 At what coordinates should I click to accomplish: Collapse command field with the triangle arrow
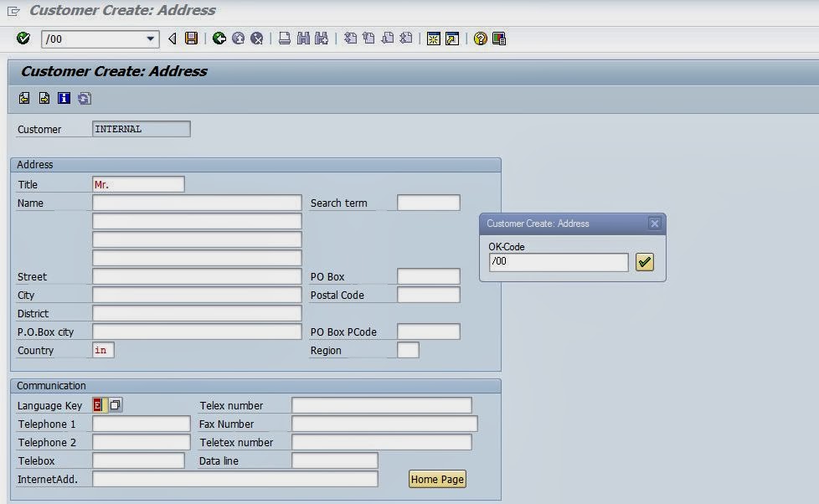tap(173, 39)
